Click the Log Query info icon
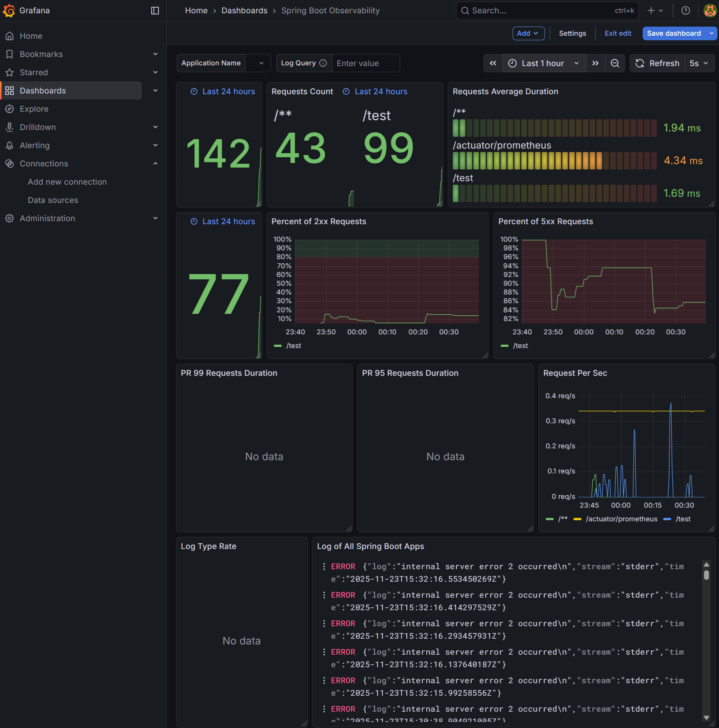719x728 pixels. (323, 63)
